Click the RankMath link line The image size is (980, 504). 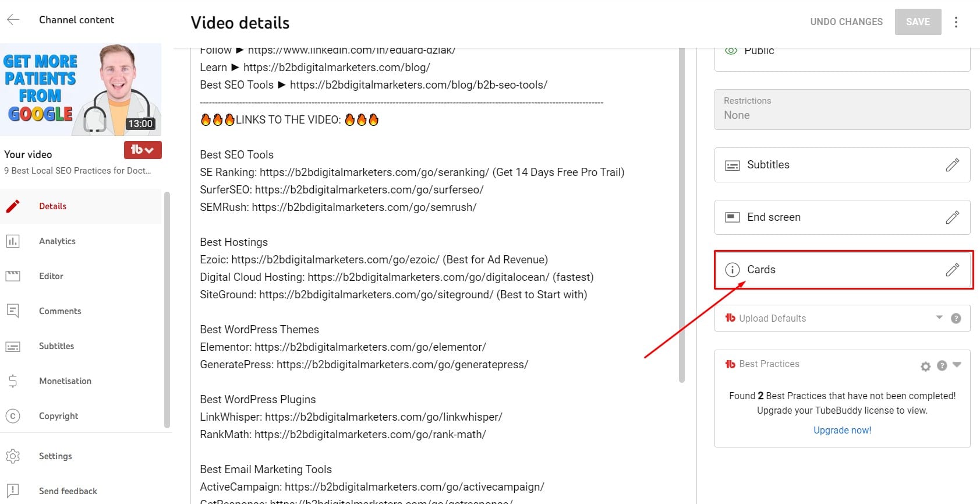[343, 435]
